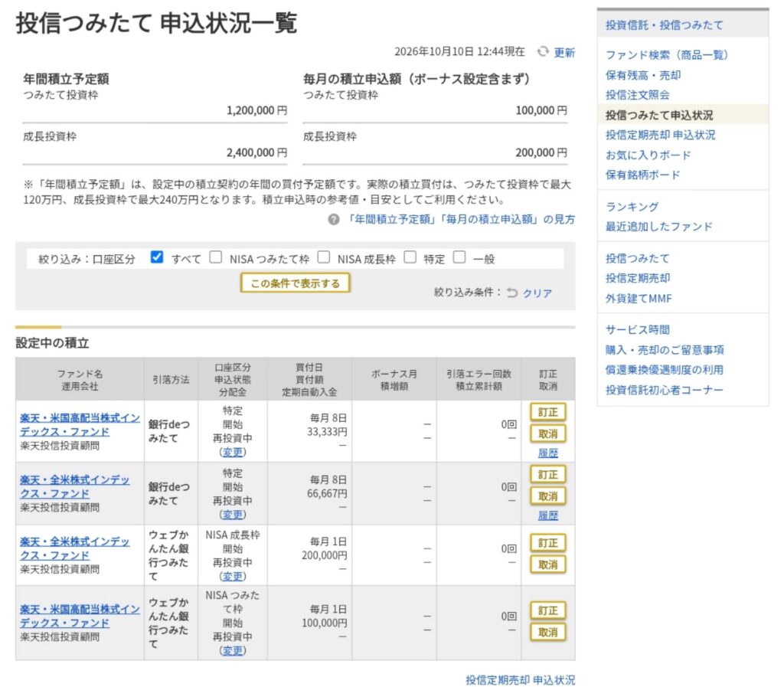The width and height of the screenshot is (784, 687).
Task: Check the NISA 成長枠 checkbox
Action: (x=324, y=257)
